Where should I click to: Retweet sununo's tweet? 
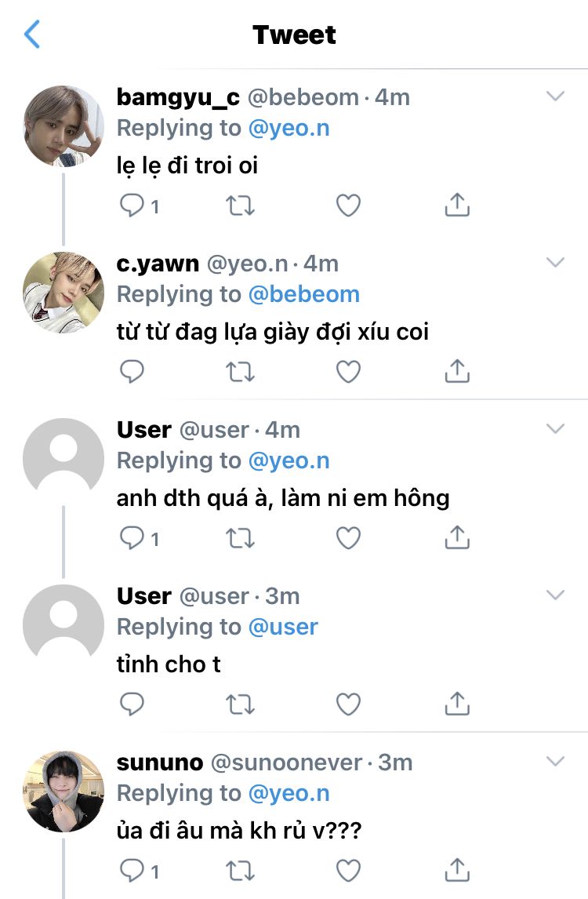tap(240, 870)
